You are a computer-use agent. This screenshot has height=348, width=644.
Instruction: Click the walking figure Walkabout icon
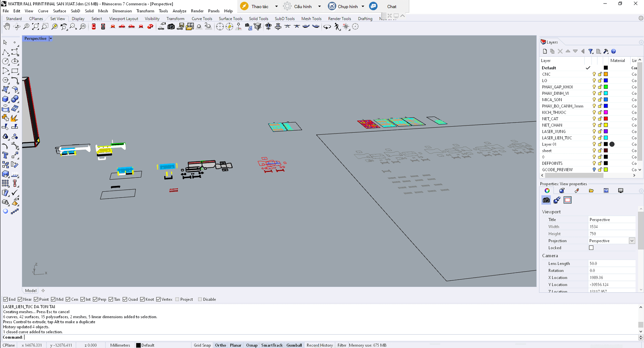click(337, 27)
